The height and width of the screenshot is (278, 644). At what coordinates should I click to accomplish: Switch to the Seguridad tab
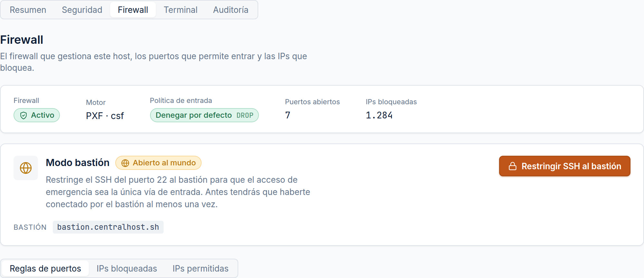(82, 10)
